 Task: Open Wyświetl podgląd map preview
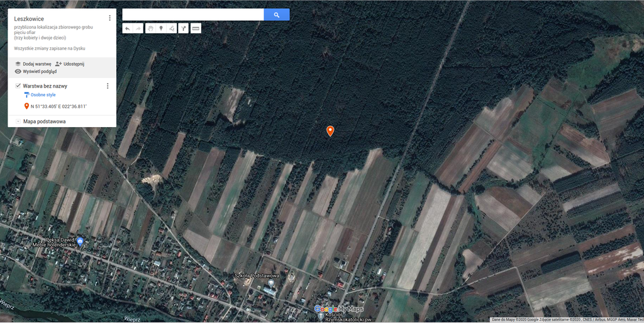[x=39, y=71]
